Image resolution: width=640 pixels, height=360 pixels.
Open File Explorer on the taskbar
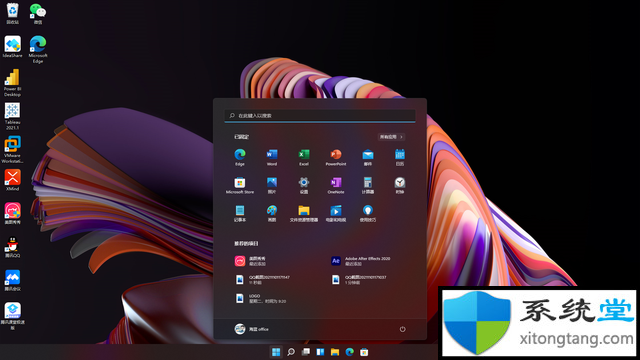pyautogui.click(x=335, y=352)
